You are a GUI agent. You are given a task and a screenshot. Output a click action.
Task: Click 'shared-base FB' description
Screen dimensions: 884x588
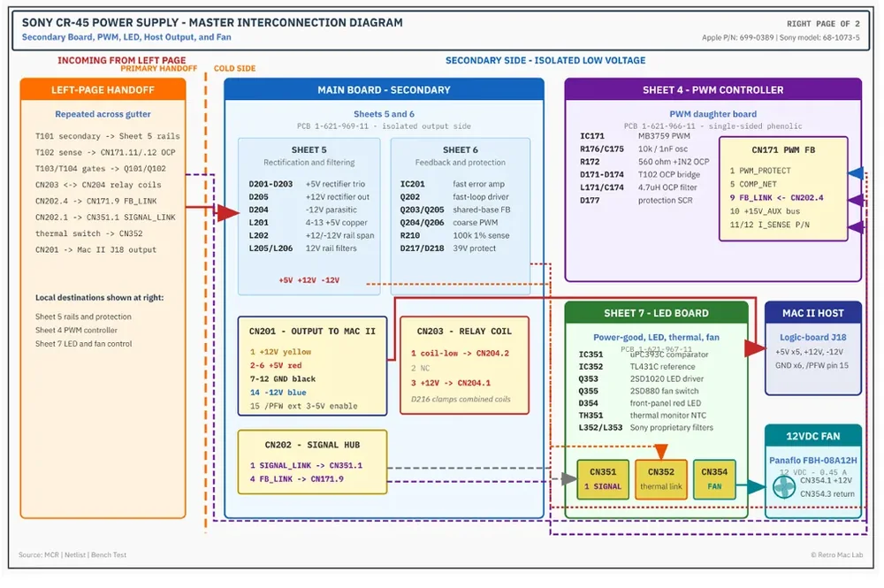(x=482, y=210)
